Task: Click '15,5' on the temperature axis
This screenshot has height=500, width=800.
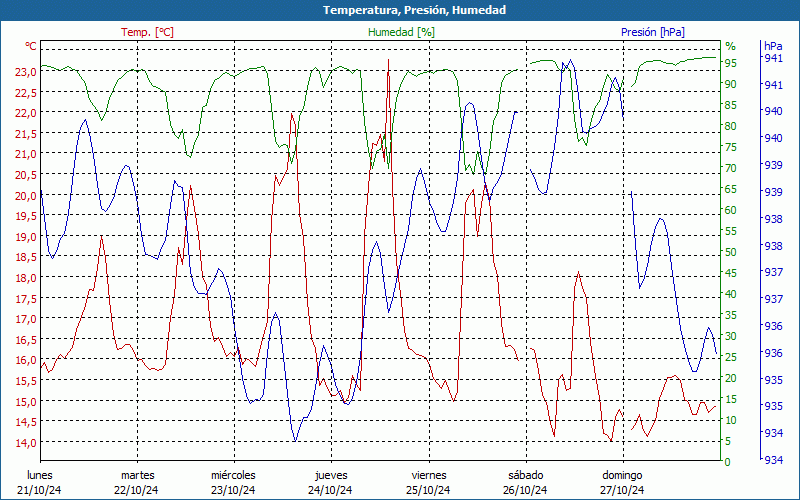Action: pyautogui.click(x=26, y=381)
